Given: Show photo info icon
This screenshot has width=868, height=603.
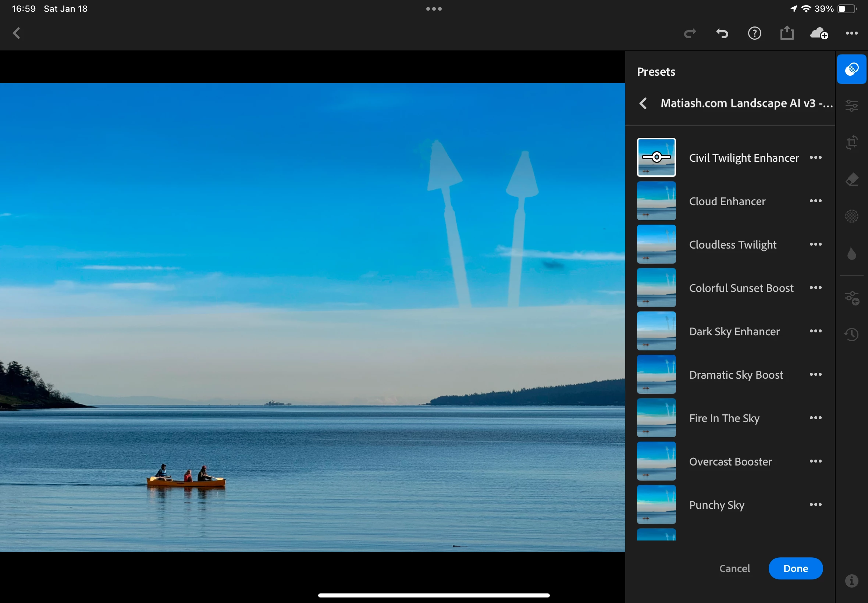Looking at the screenshot, I should [x=851, y=580].
